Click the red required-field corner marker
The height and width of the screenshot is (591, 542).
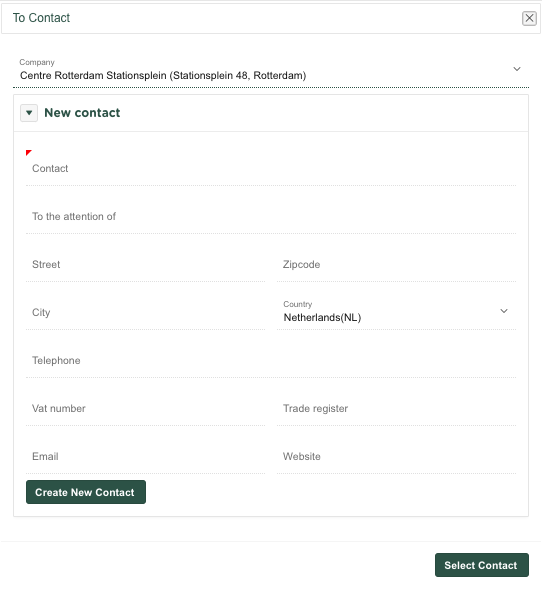28,152
